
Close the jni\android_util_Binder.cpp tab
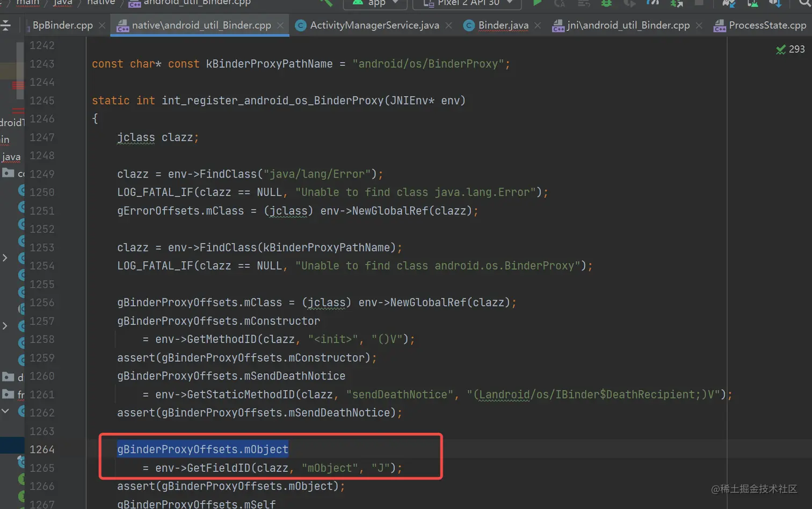(x=699, y=25)
